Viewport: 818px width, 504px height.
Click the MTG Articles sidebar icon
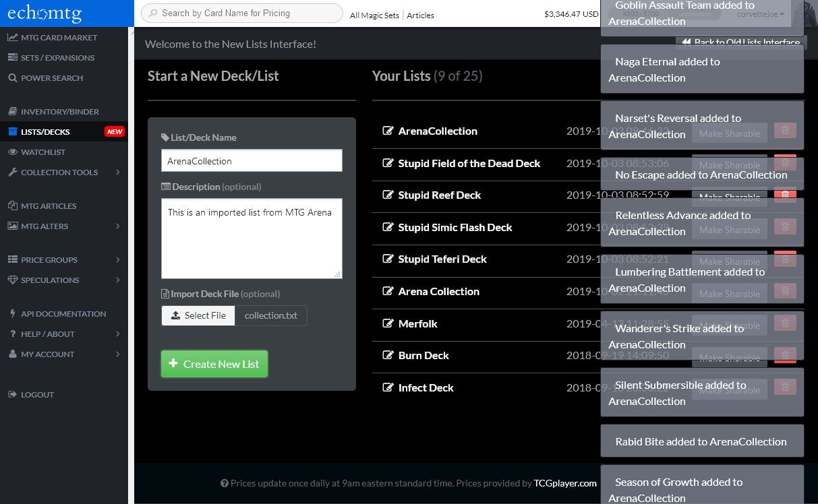tap(13, 206)
